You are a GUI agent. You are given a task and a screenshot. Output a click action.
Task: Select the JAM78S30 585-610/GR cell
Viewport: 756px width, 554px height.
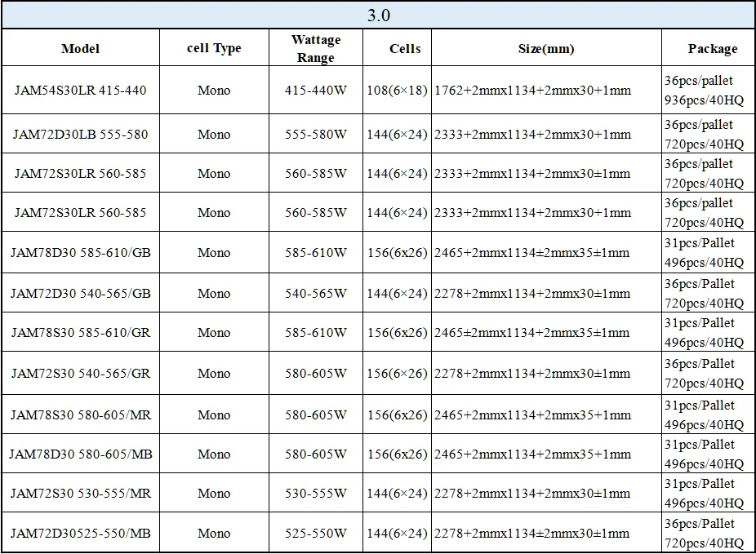(x=81, y=332)
